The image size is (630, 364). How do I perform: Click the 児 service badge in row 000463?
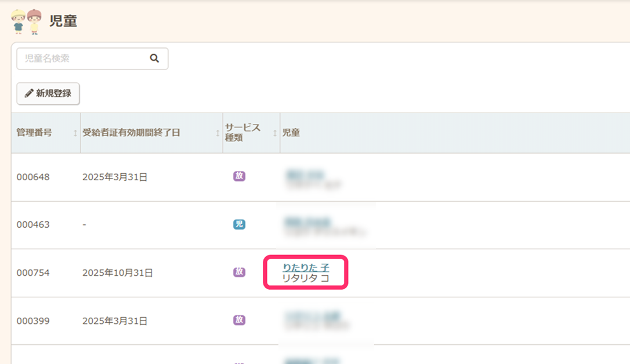tap(239, 224)
